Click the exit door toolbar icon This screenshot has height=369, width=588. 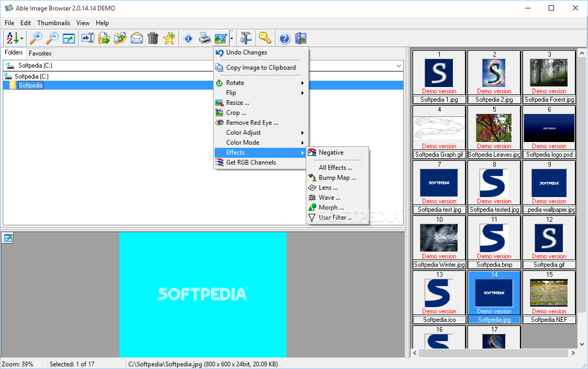pos(301,38)
